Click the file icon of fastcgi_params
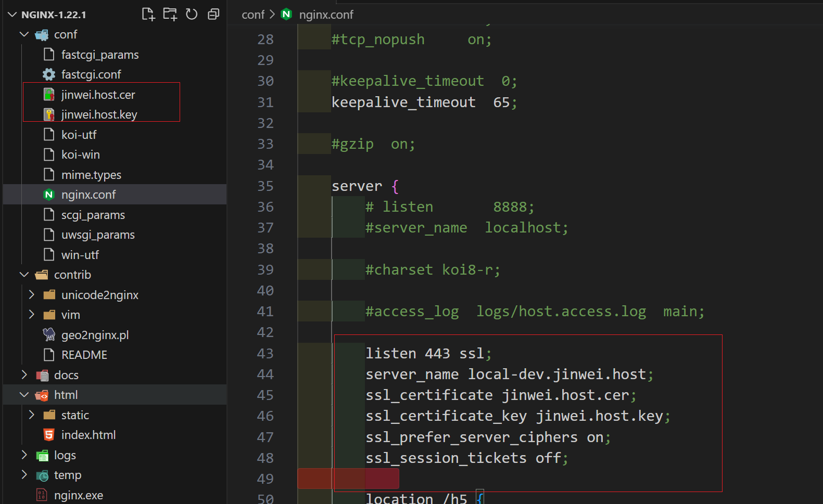 point(49,54)
